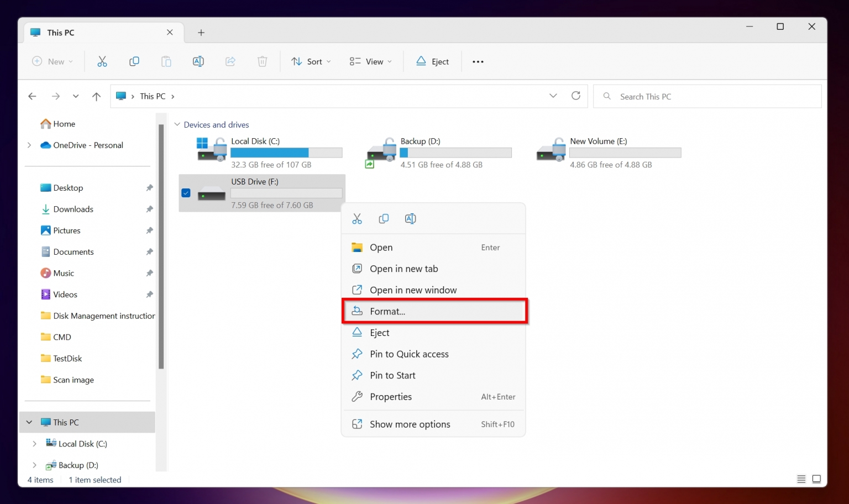Viewport: 849px width, 504px height.
Task: Click the Paste icon in the toolbar
Action: (166, 61)
